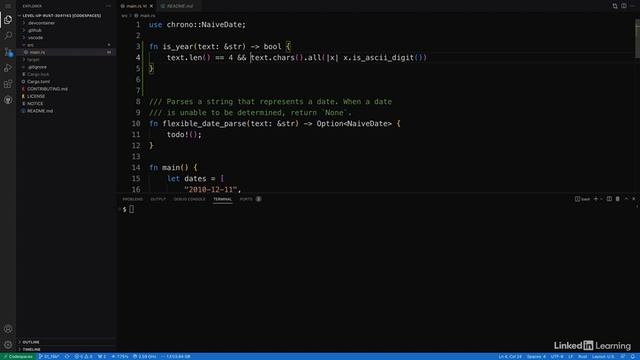Open the GitHub view in activity bar
640x360 pixels.
tap(8, 100)
